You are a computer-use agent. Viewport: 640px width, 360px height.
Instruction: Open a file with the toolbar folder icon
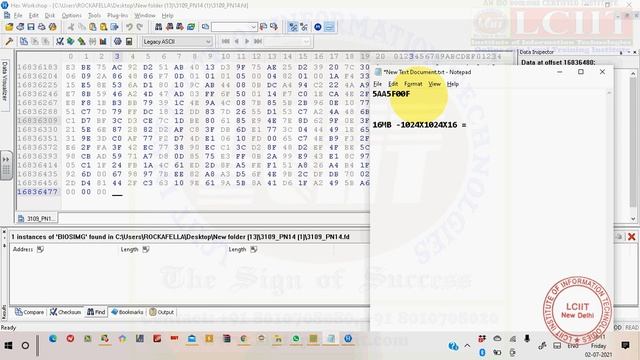click(x=9, y=27)
